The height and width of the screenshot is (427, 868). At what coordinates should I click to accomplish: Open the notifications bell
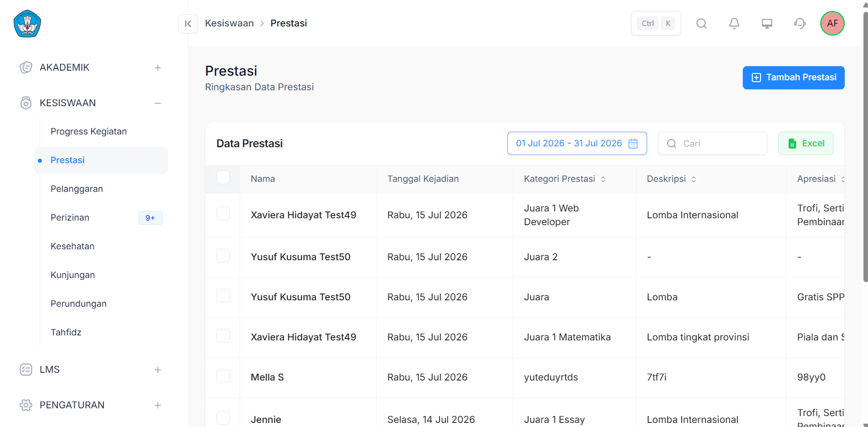point(734,23)
